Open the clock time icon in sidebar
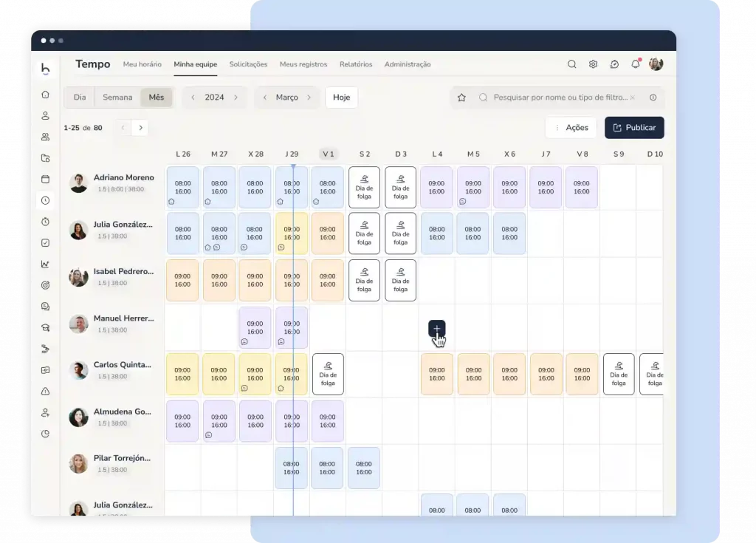The height and width of the screenshot is (543, 756). pos(45,200)
